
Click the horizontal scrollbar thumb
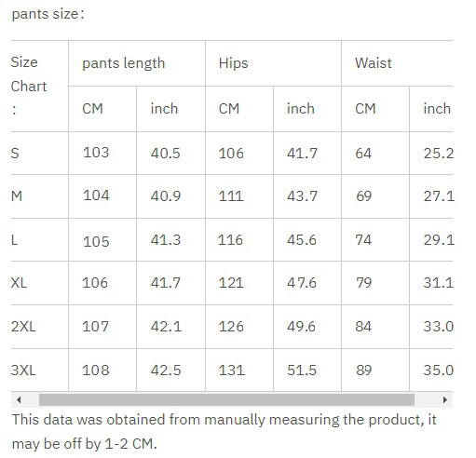click(226, 399)
